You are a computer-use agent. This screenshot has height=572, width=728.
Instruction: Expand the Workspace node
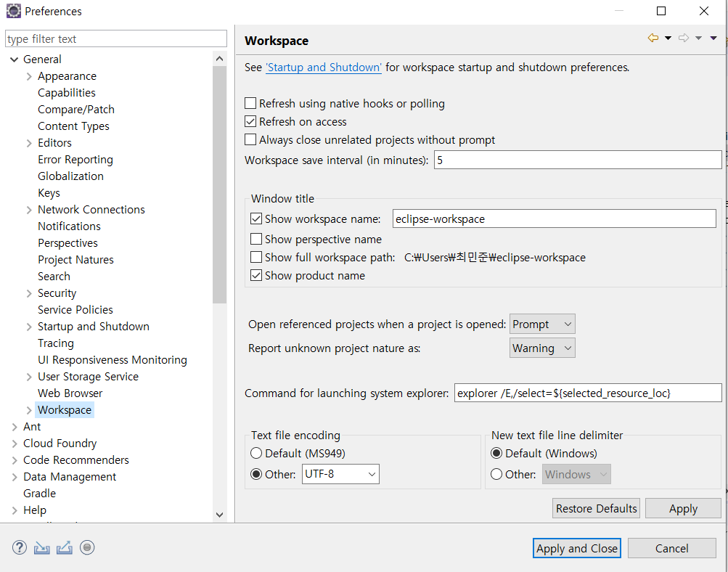[29, 410]
